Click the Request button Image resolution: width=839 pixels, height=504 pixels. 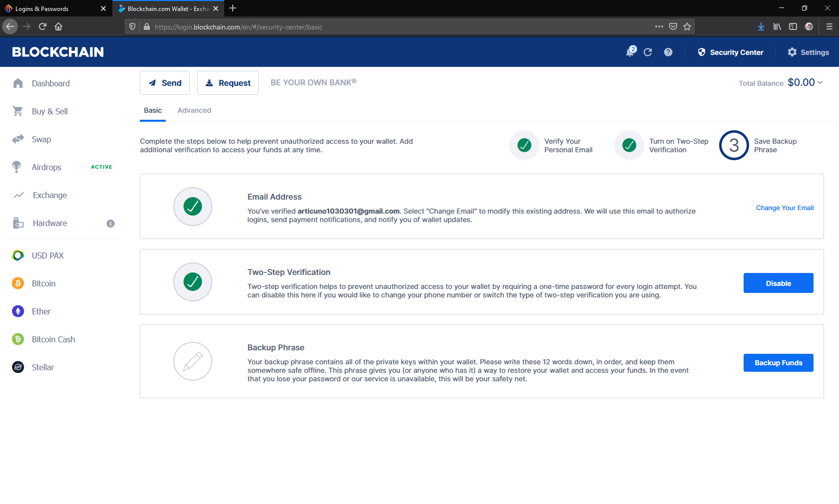coord(228,83)
